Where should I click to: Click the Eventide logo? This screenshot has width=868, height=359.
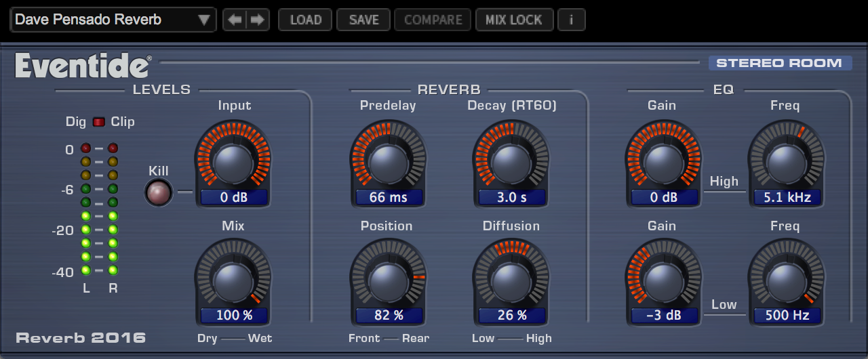click(x=83, y=66)
